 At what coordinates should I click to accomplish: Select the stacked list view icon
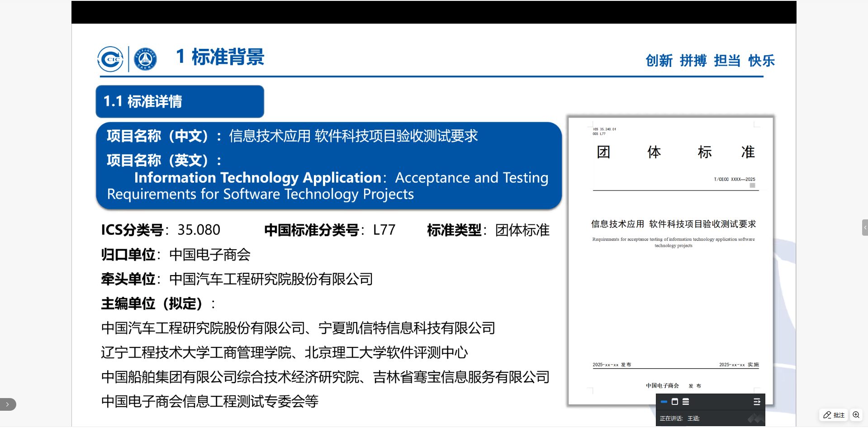[686, 402]
